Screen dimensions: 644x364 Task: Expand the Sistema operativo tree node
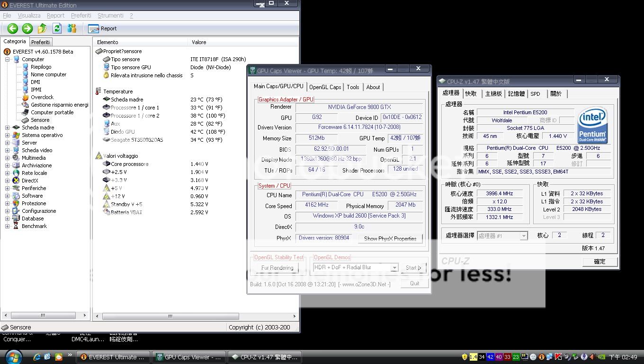(7, 135)
